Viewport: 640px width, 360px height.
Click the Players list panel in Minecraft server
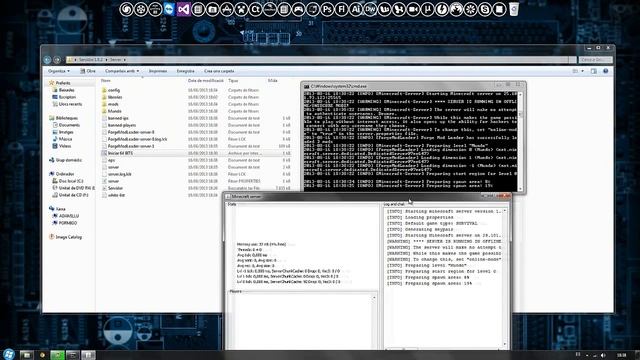click(x=302, y=322)
